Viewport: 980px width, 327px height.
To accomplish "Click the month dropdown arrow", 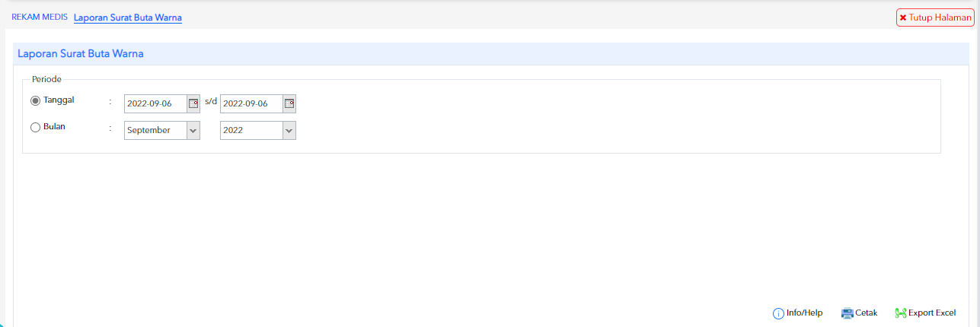I will click(x=193, y=131).
